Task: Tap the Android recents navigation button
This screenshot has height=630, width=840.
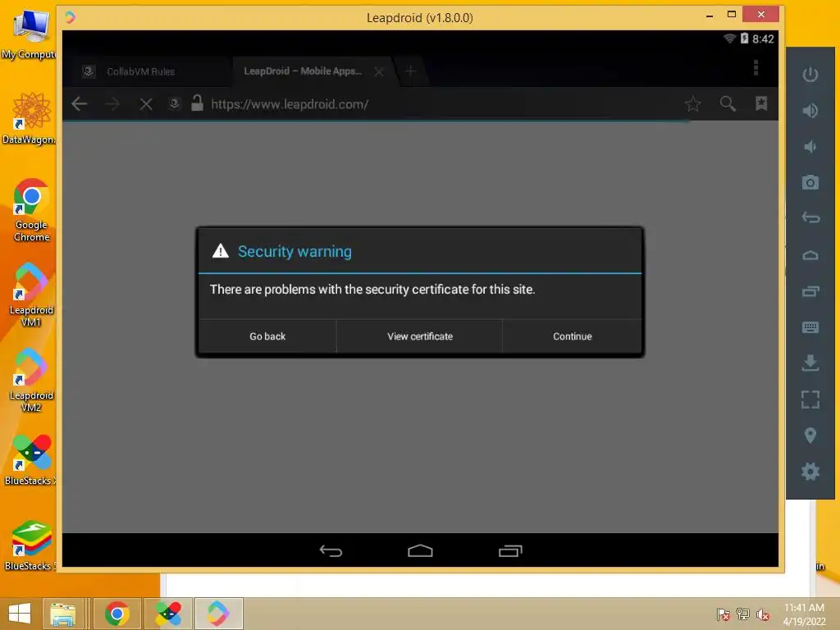Action: [510, 550]
